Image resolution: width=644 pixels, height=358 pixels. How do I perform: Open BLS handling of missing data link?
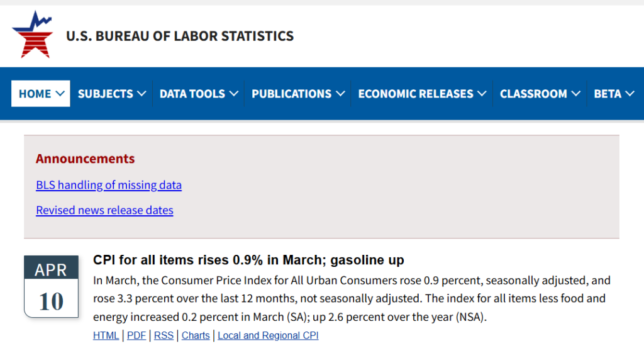pyautogui.click(x=109, y=186)
